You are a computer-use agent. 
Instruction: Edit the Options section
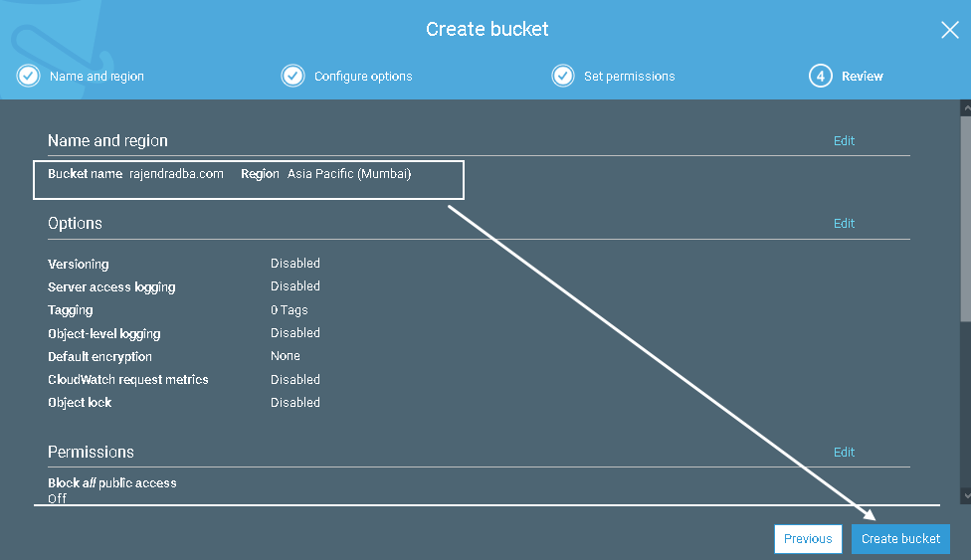coord(844,224)
